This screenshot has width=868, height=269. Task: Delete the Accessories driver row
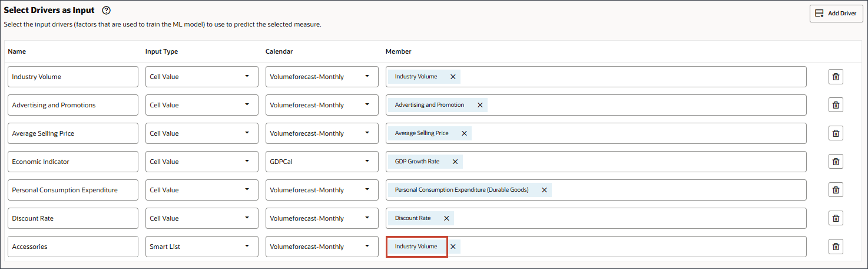pos(835,247)
